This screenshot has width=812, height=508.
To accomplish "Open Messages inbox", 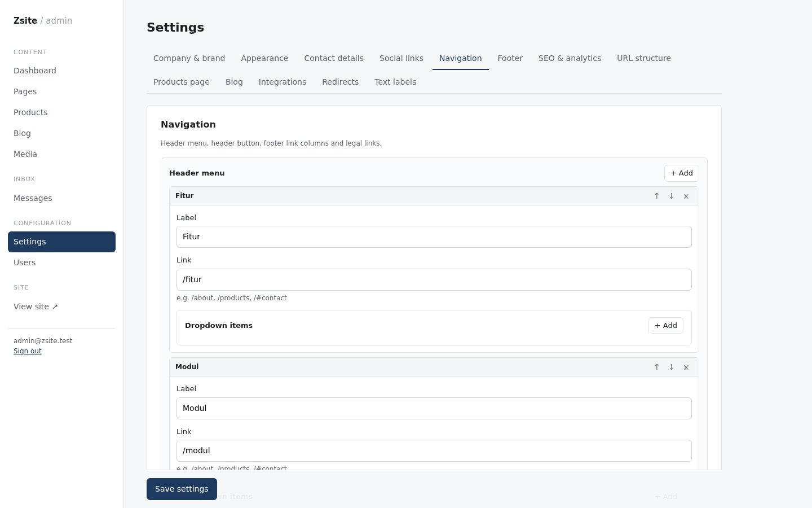I will [x=61, y=198].
